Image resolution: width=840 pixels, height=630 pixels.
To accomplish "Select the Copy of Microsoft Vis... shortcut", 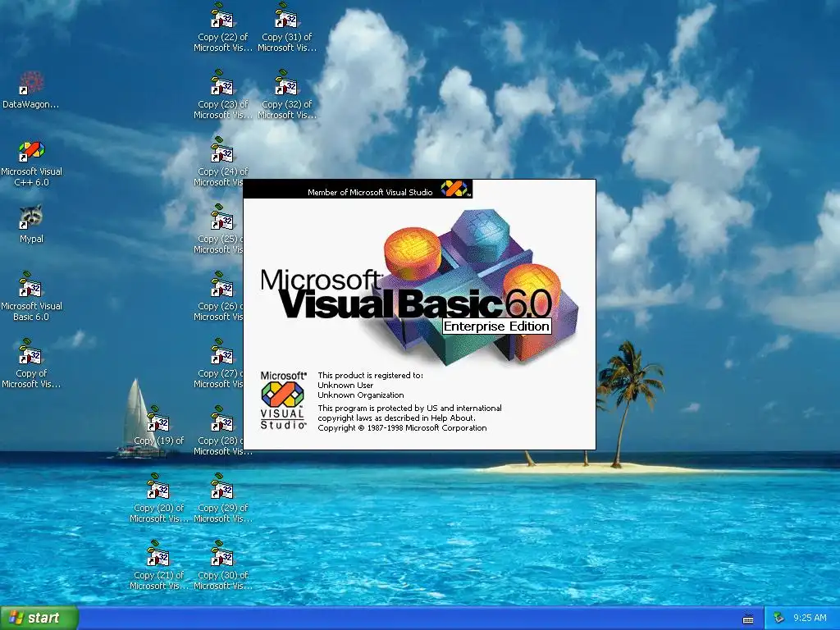I will click(x=31, y=363).
